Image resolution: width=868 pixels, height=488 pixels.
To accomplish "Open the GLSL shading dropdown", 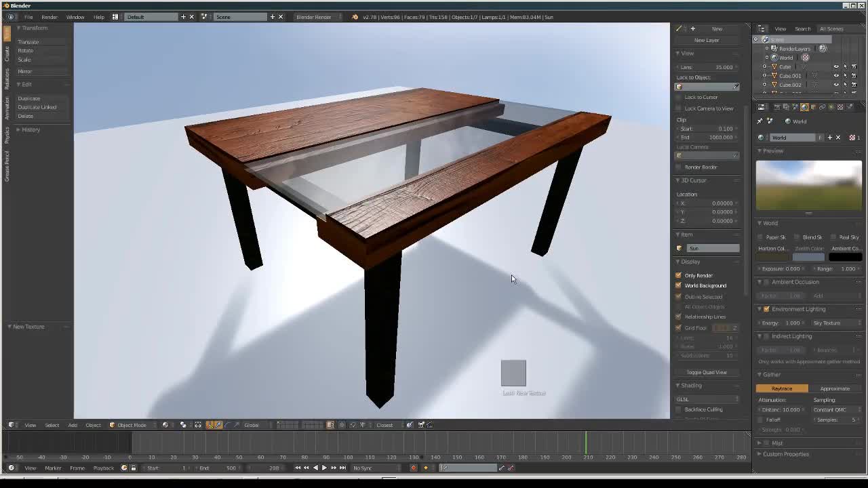I will click(x=708, y=399).
